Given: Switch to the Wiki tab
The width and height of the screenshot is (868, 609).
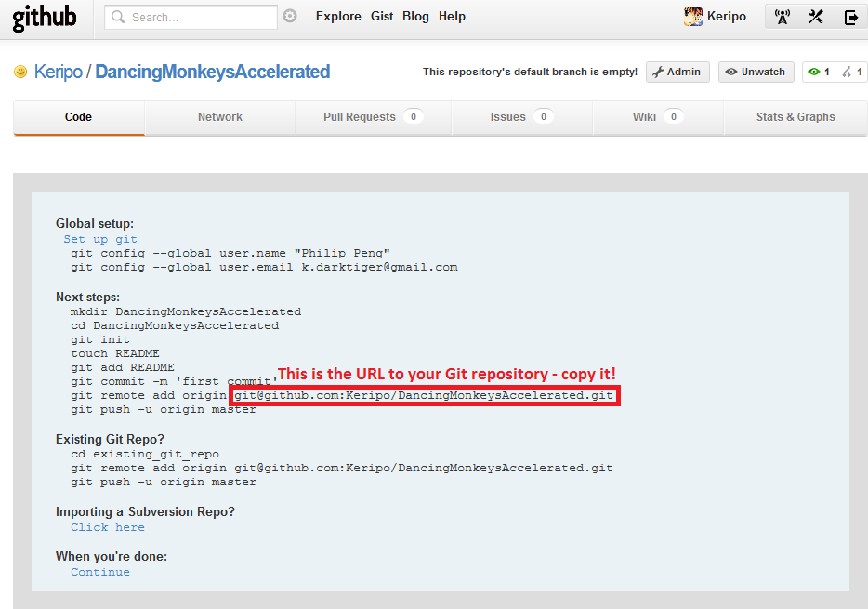Looking at the screenshot, I should (x=658, y=117).
